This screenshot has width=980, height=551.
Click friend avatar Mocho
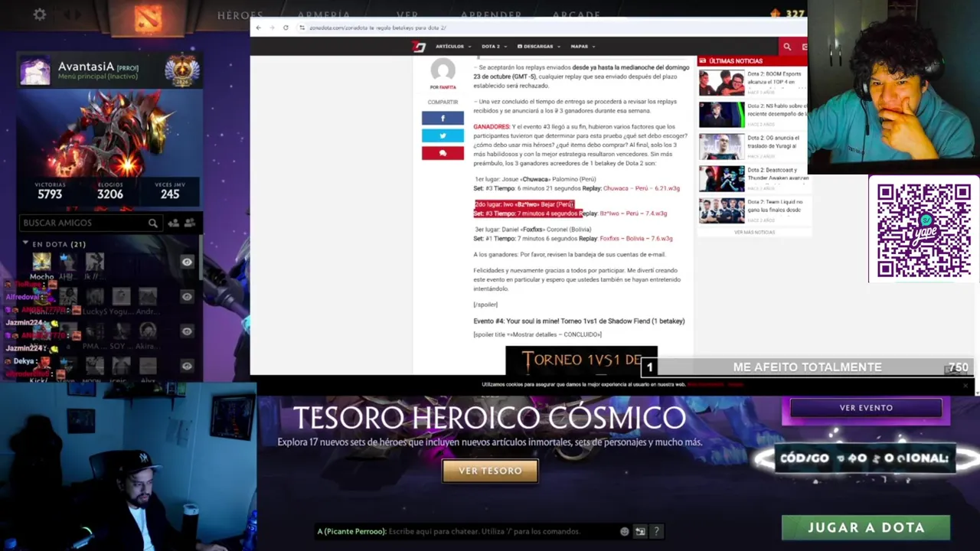[41, 262]
